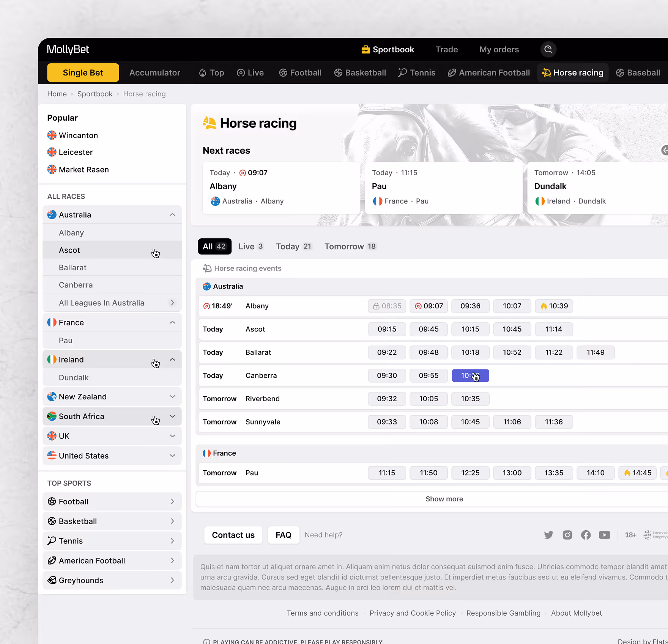This screenshot has height=644, width=668.
Task: Click the Basketball icon in Top Sports
Action: [x=52, y=521]
